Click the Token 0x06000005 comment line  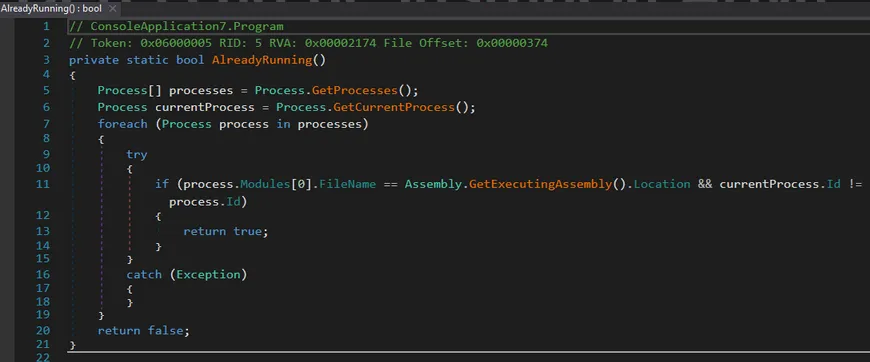click(x=308, y=43)
